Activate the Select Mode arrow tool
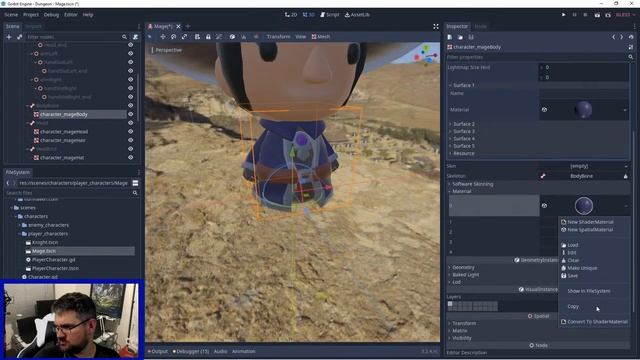Screen dimensions: 640x360 pos(150,37)
